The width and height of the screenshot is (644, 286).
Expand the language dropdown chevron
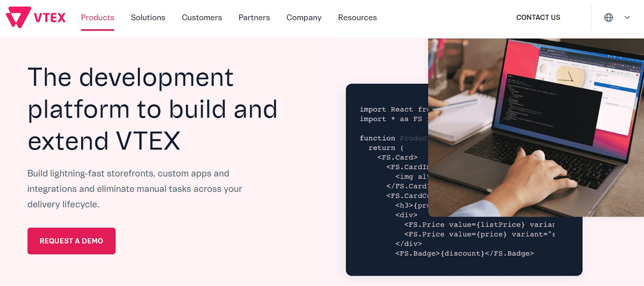click(627, 17)
